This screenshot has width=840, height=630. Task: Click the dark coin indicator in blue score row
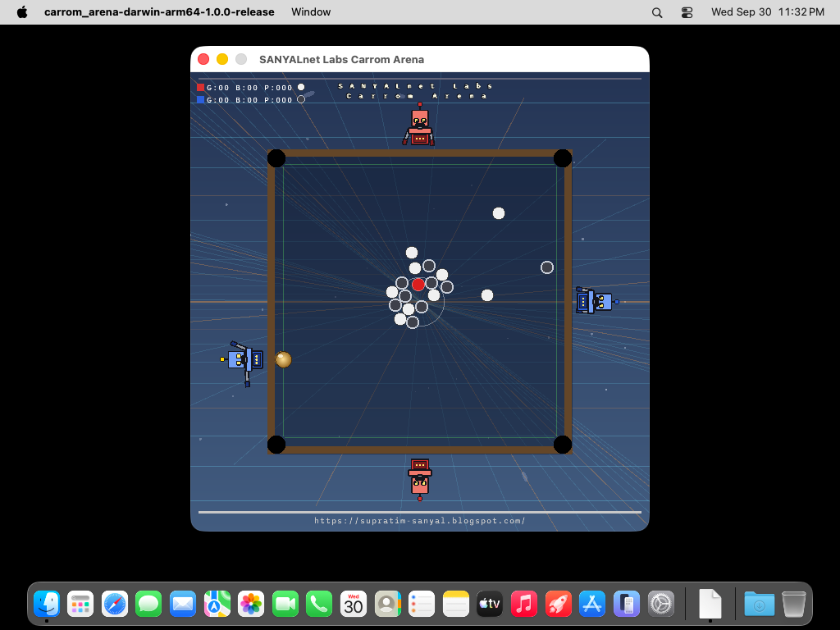click(301, 99)
